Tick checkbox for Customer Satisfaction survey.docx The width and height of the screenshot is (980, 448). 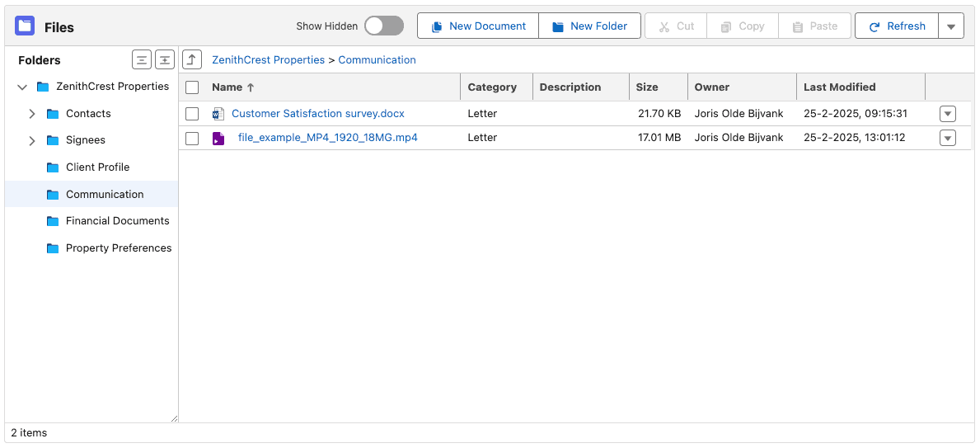[x=192, y=114]
